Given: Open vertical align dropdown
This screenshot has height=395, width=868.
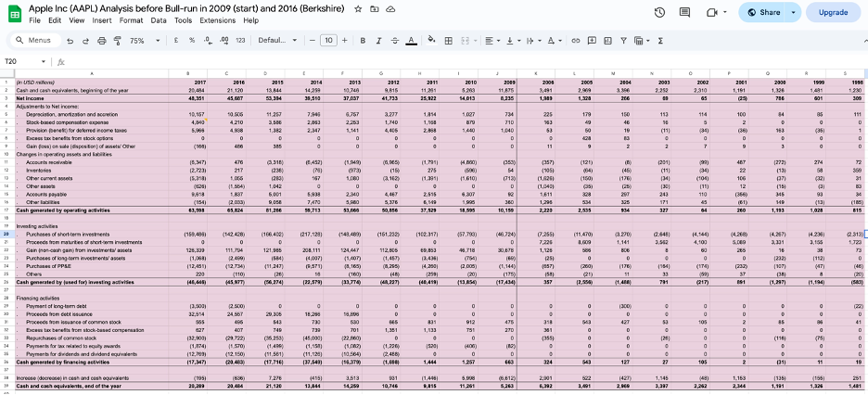Looking at the screenshot, I should (513, 41).
